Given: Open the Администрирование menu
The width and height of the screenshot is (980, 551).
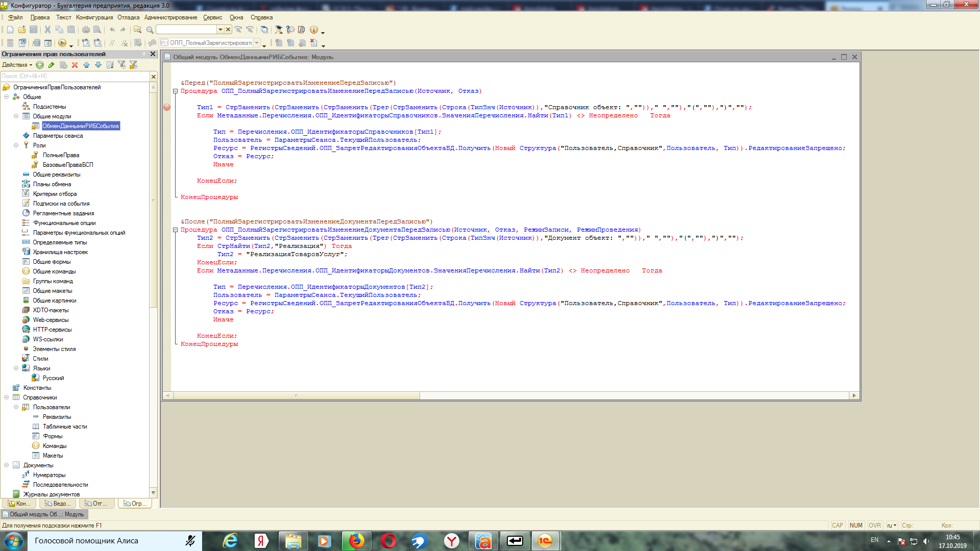Looking at the screenshot, I should pos(170,17).
